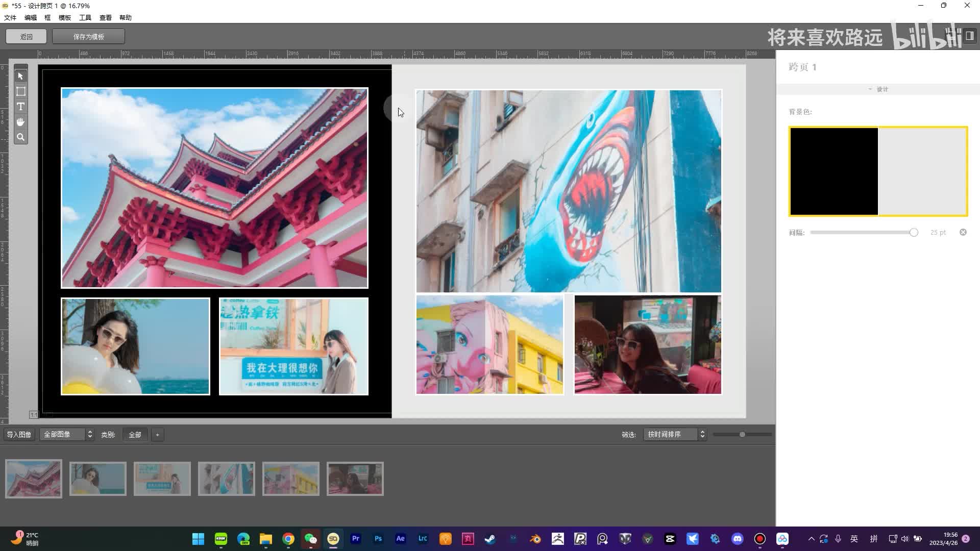Toggle the right side panel view
Image resolution: width=980 pixels, height=551 pixels.
969,36
